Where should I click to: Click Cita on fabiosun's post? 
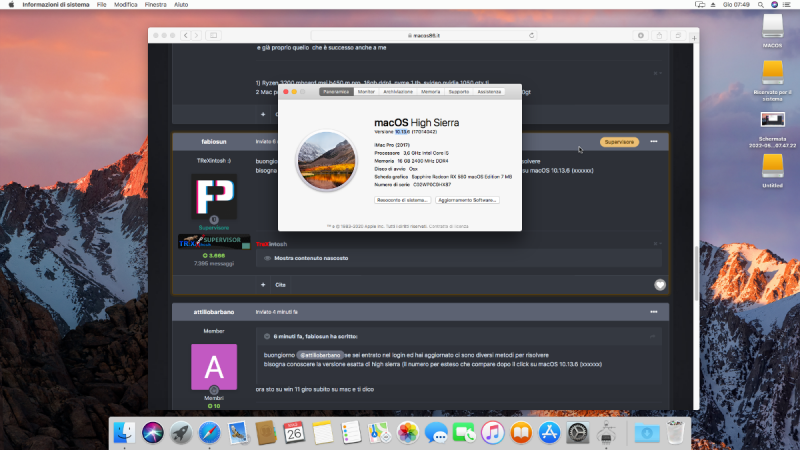coord(281,285)
